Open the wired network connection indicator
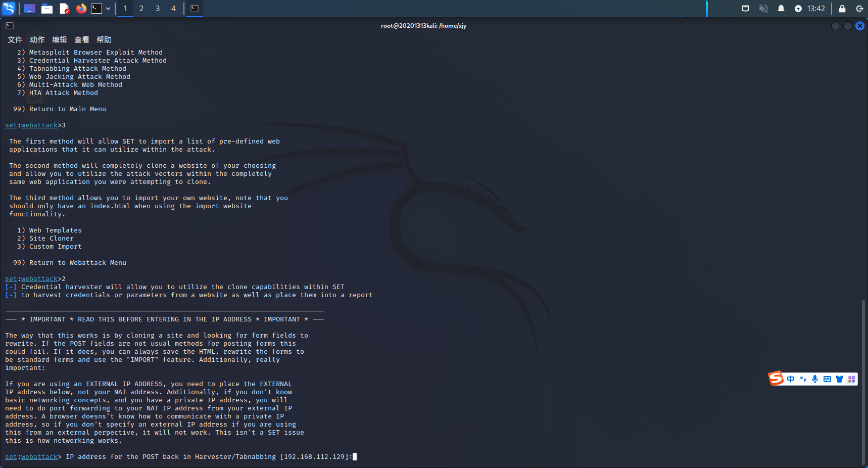The height and width of the screenshot is (468, 868). tap(745, 9)
